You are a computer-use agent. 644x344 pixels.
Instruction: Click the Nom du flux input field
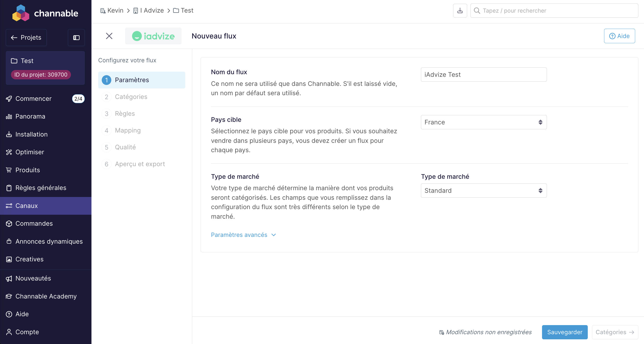click(x=483, y=74)
